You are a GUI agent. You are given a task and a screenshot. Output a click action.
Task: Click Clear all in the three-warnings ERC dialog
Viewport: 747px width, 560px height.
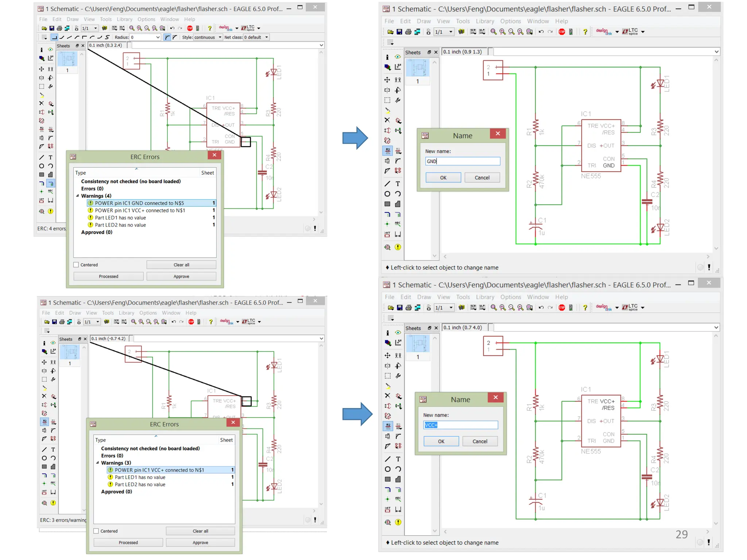coord(200,531)
